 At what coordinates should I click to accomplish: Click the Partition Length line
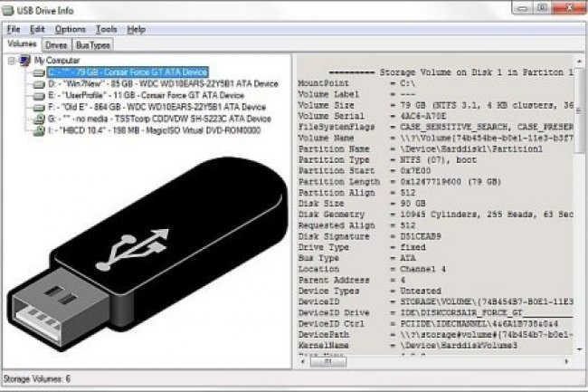pos(400,182)
